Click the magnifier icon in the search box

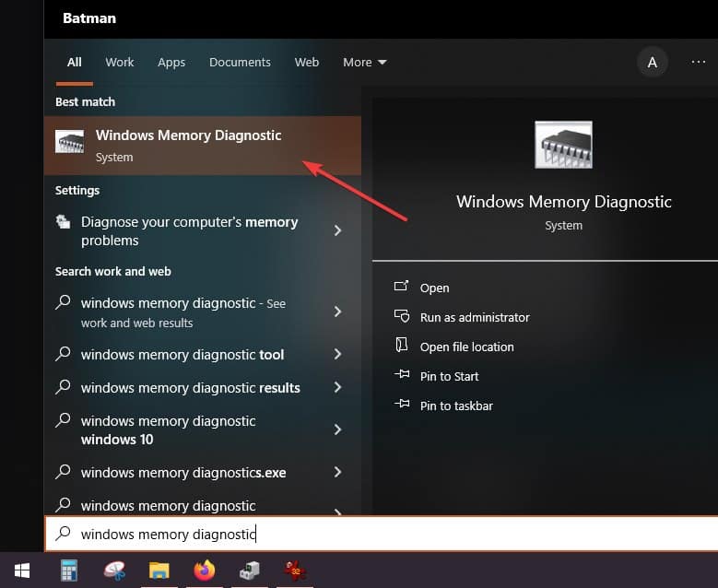[63, 534]
